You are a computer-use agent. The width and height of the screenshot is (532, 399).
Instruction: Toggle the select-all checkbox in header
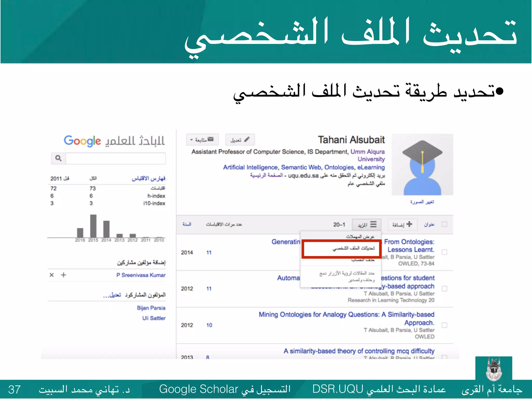coord(444,224)
